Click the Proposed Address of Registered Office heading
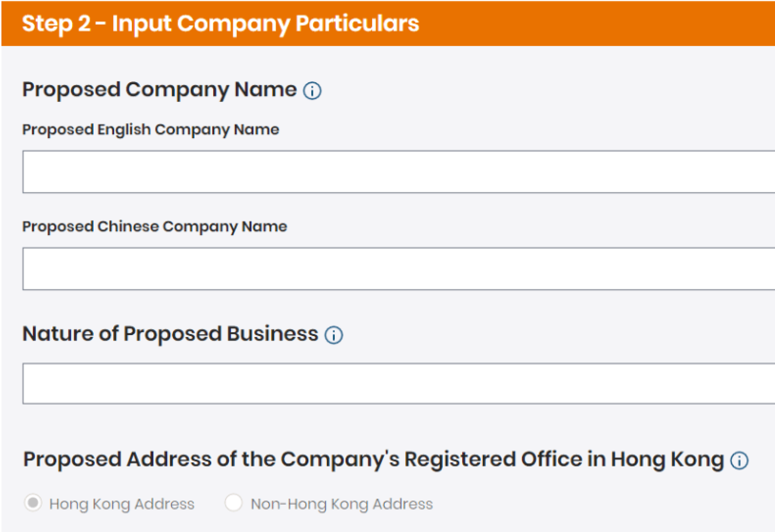The width and height of the screenshot is (775, 532). click(374, 459)
